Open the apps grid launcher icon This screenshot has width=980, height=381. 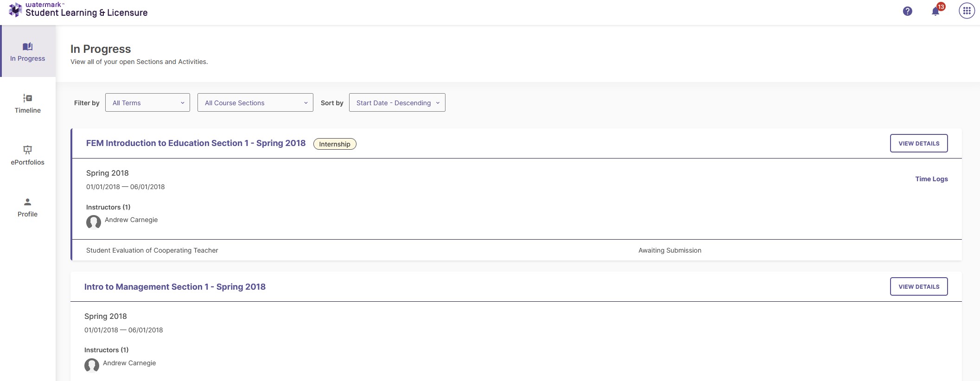point(967,11)
